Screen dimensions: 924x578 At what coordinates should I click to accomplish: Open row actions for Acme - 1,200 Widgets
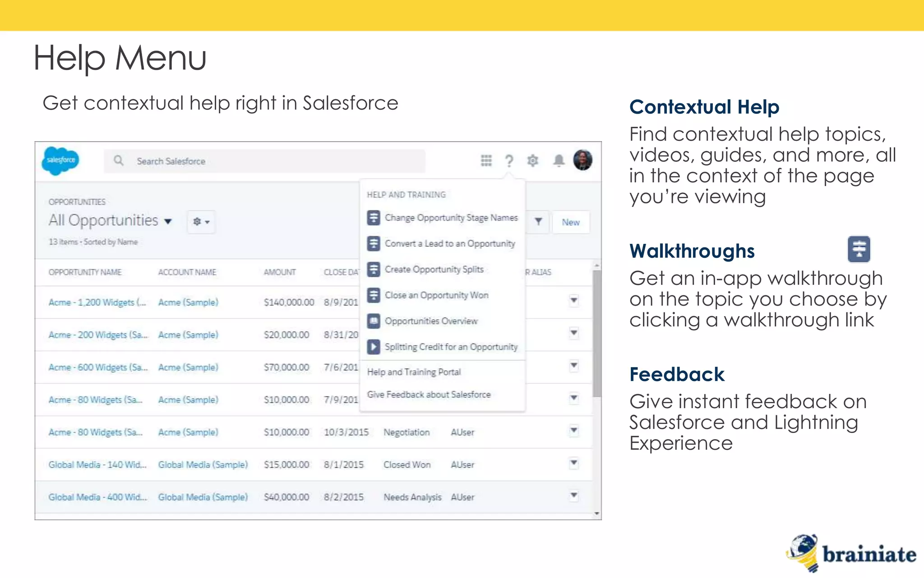(574, 300)
